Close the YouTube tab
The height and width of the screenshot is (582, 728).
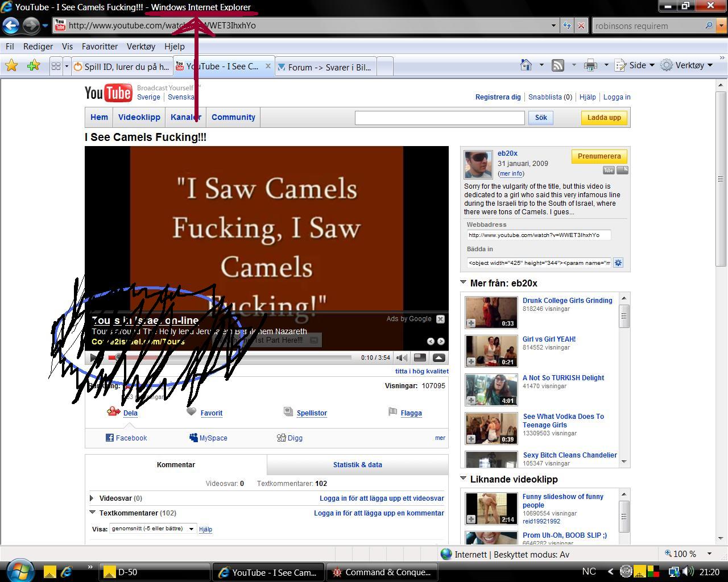[268, 66]
